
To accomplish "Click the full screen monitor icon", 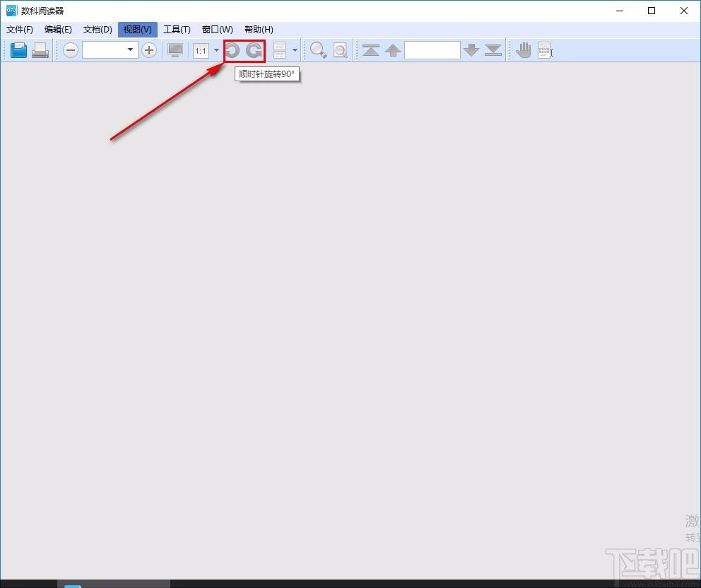I will [175, 50].
